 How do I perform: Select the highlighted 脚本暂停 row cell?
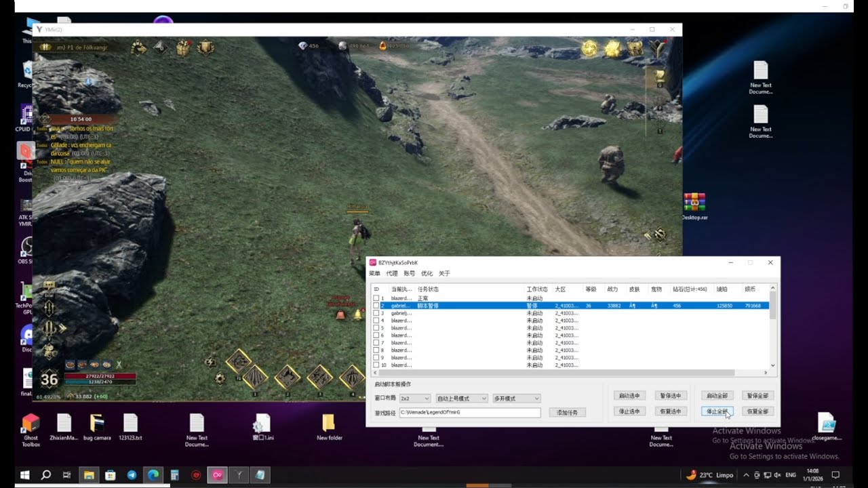click(x=428, y=306)
